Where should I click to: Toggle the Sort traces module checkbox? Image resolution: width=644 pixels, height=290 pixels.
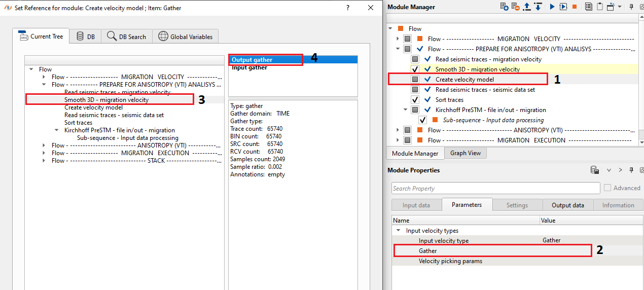[415, 100]
